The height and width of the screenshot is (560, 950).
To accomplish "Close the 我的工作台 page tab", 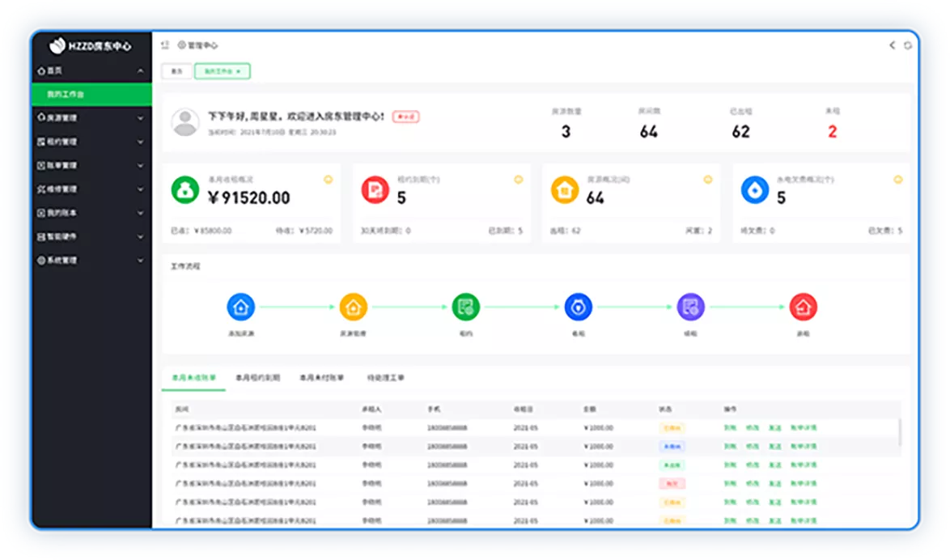I will pyautogui.click(x=239, y=71).
